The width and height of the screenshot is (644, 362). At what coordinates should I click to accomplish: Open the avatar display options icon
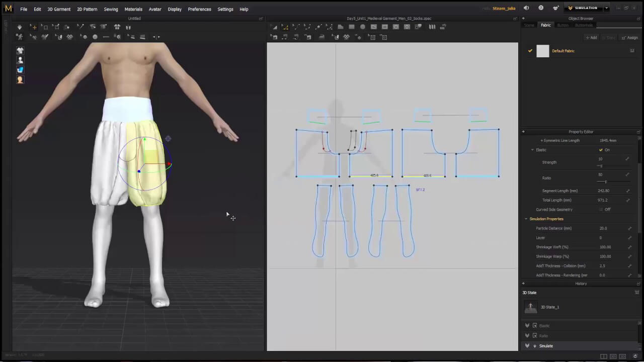tap(20, 60)
